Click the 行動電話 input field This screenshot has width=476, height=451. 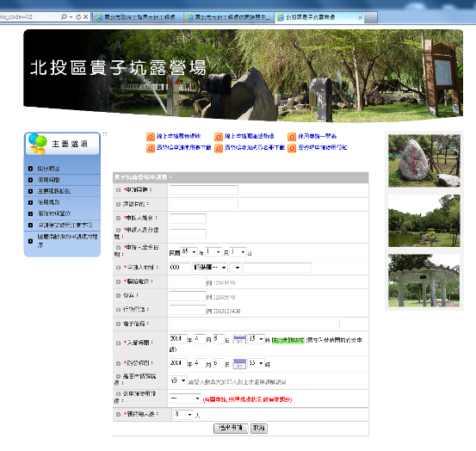click(188, 310)
